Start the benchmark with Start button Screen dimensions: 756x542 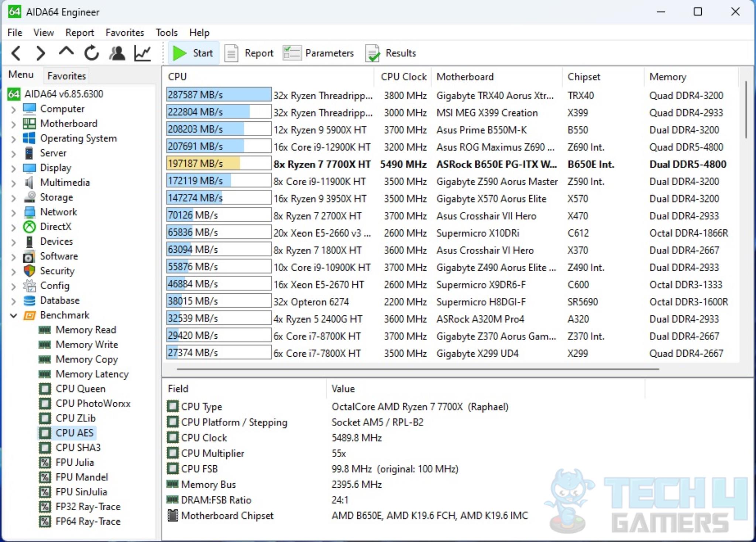(x=193, y=53)
